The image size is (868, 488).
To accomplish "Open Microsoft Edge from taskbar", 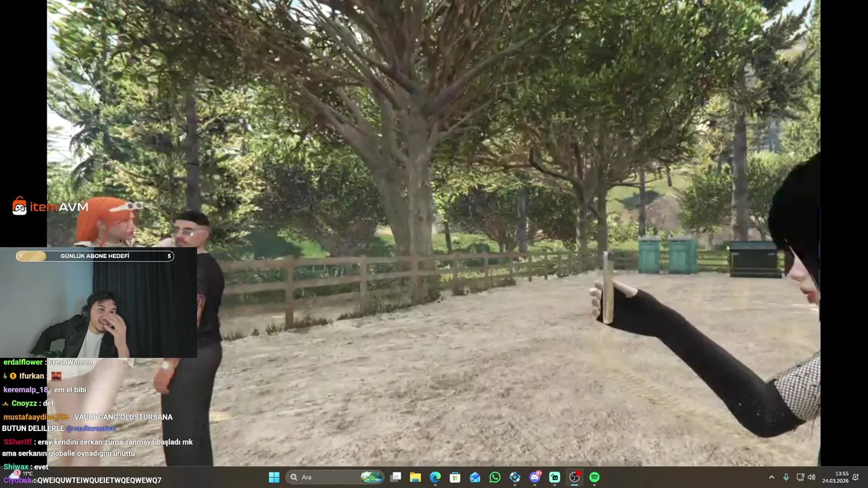I will [435, 477].
